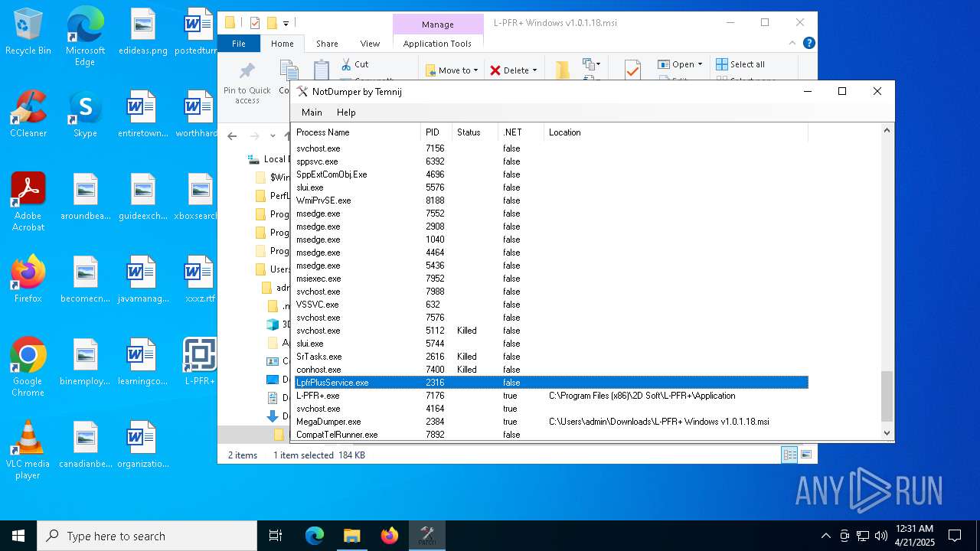Sort the process list by PID column

pyautogui.click(x=436, y=132)
